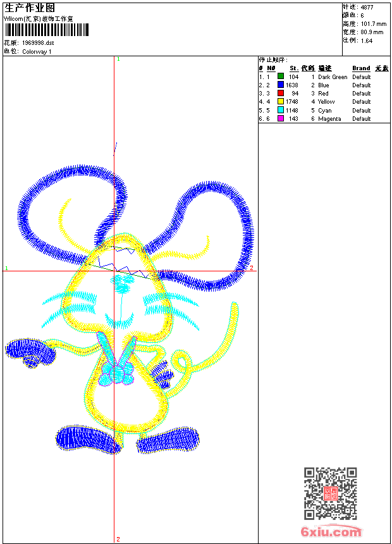Screen dimensions: 392x544
Task: Select the Colorway 1 label
Action: click(37, 52)
